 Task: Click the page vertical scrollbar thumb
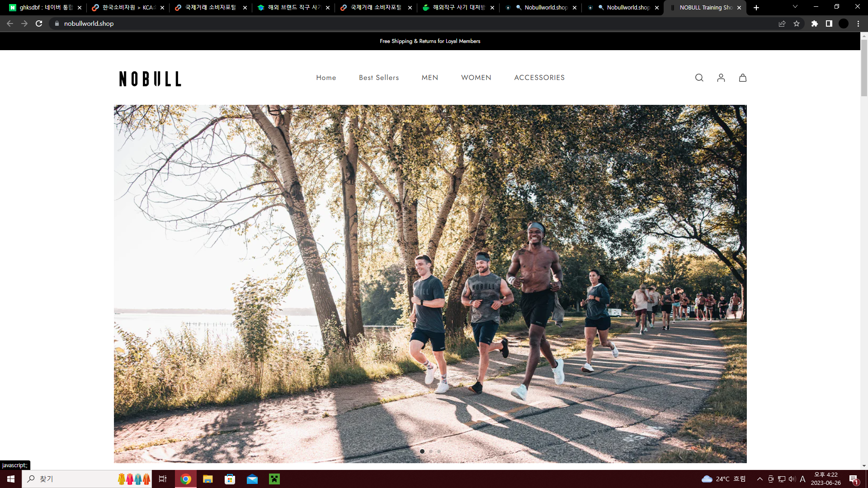864,68
